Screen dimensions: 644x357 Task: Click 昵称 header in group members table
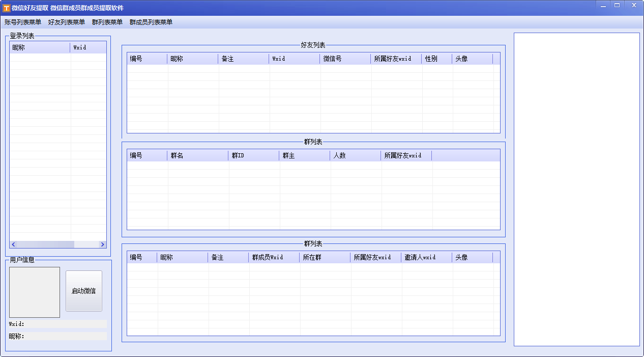[x=183, y=257]
